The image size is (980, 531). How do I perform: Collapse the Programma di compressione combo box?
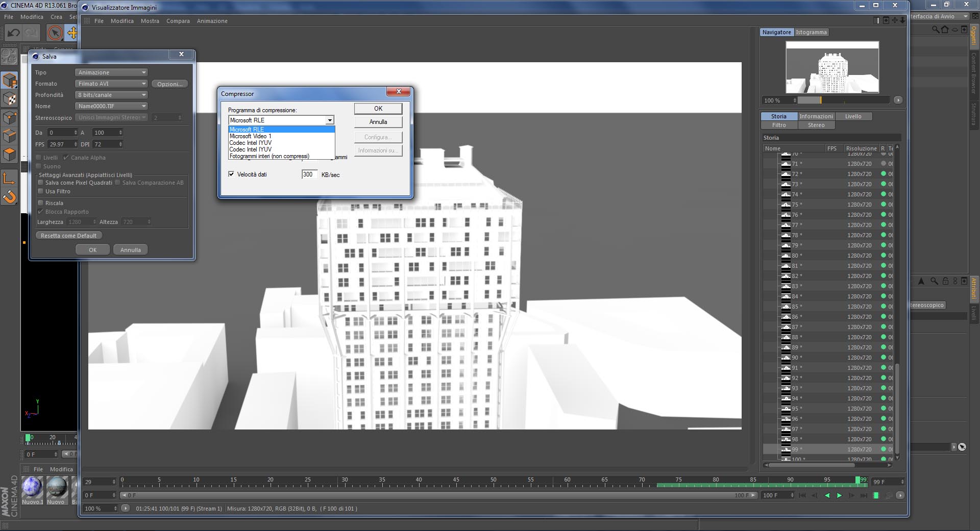pos(330,120)
